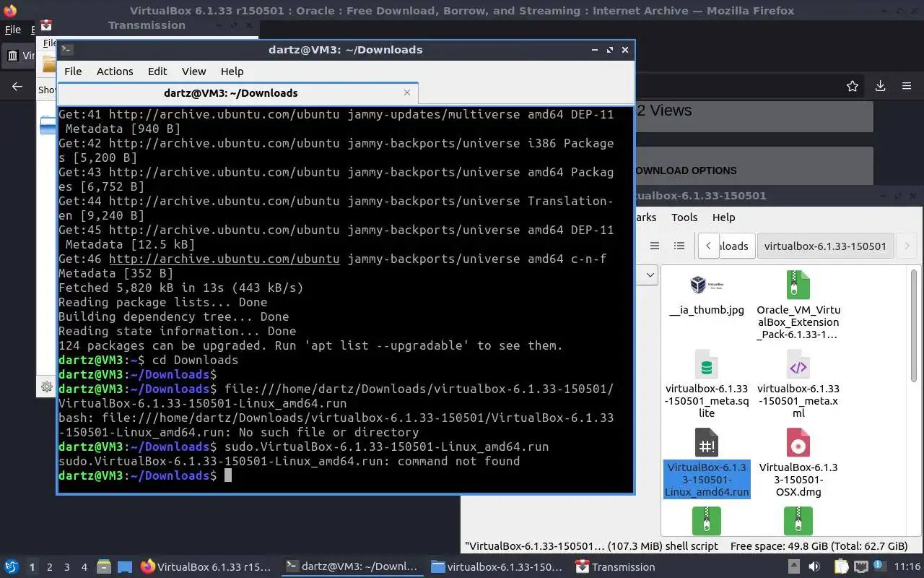Open the clipboard manager tray icon
The image size is (924, 578).
coord(841,566)
